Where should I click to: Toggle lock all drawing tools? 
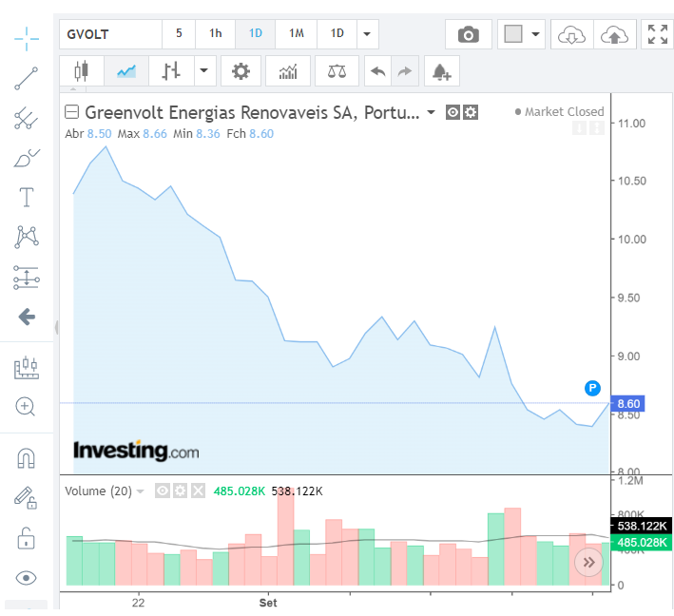click(x=26, y=538)
